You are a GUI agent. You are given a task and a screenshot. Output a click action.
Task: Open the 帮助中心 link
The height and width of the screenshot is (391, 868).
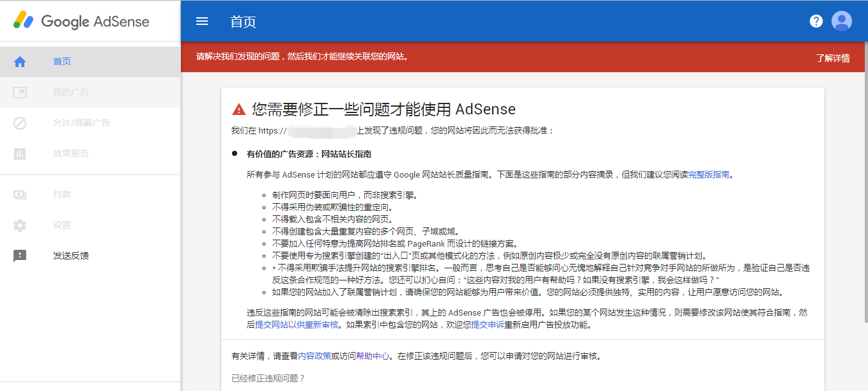(x=373, y=356)
